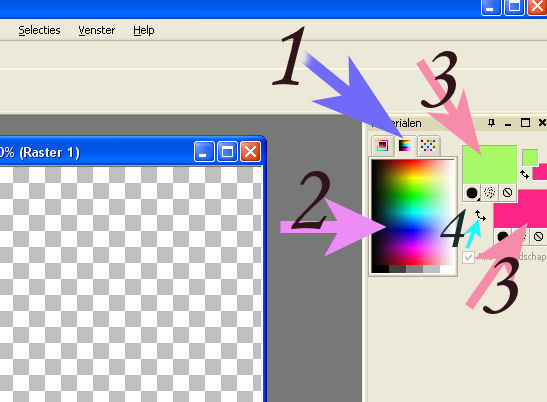The height and width of the screenshot is (402, 547).
Task: Select the Rainbow tab in Materialen palette
Action: pyautogui.click(x=405, y=145)
